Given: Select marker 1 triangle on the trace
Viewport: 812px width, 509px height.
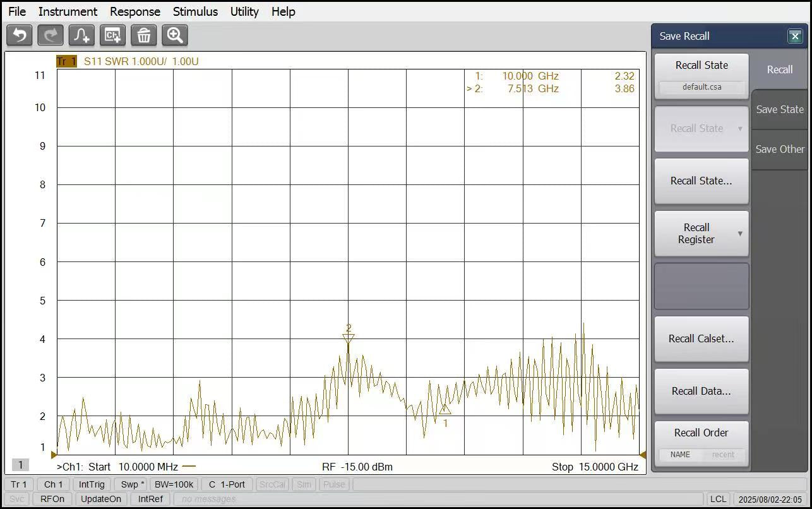Looking at the screenshot, I should coord(445,409).
